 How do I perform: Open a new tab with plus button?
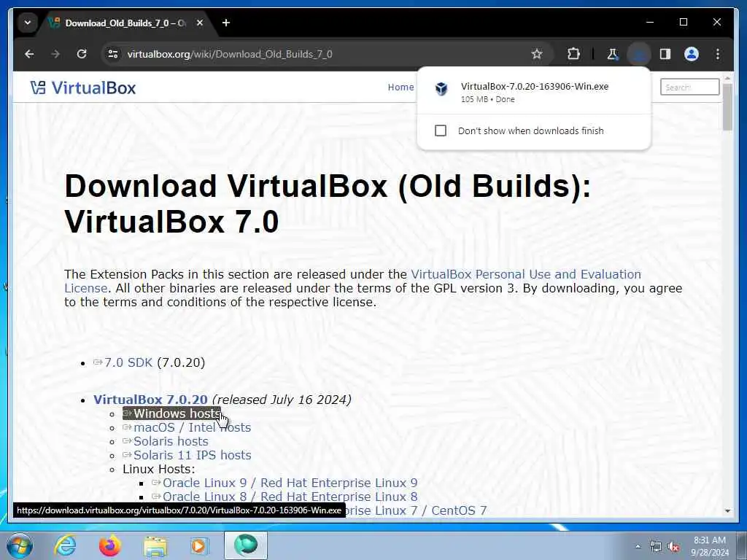(x=226, y=23)
